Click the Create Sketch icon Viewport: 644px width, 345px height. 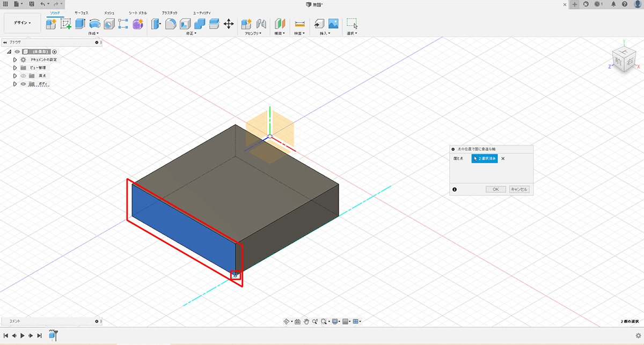pyautogui.click(x=66, y=24)
